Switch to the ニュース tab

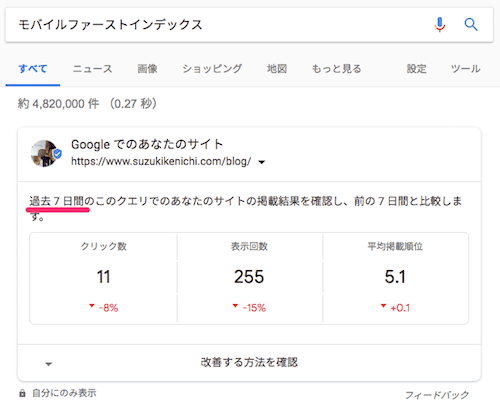click(92, 69)
